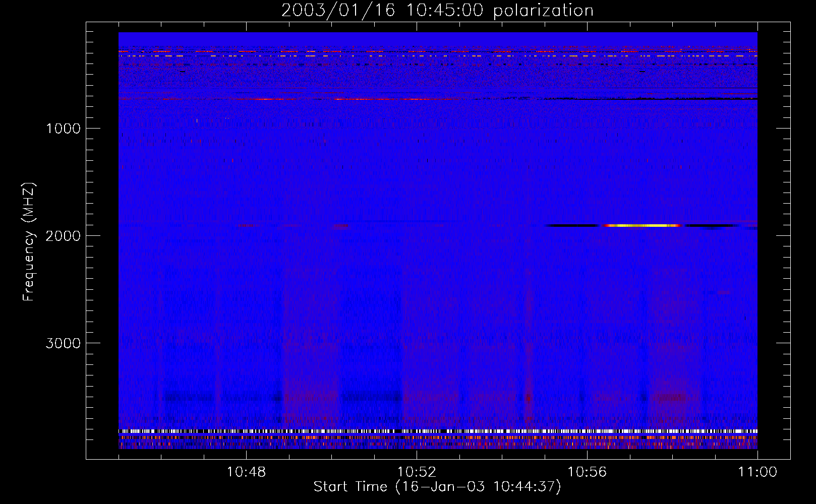
Task: Click the bright yellow burst near 2000 MHz
Action: pyautogui.click(x=643, y=226)
